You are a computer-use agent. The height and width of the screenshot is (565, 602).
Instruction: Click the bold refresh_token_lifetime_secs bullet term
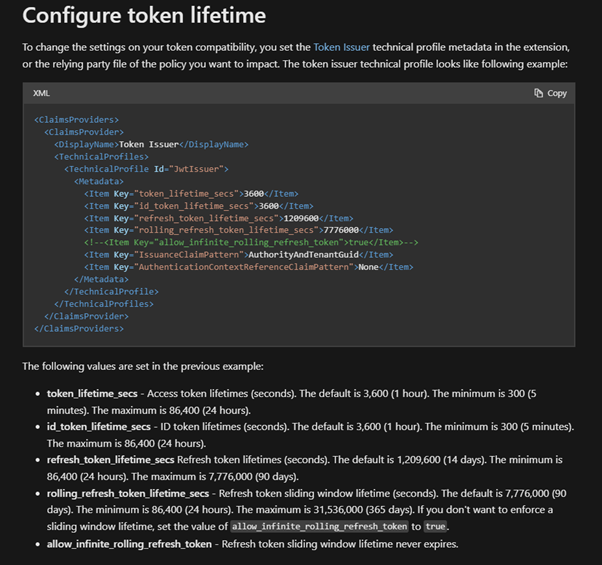click(x=111, y=460)
